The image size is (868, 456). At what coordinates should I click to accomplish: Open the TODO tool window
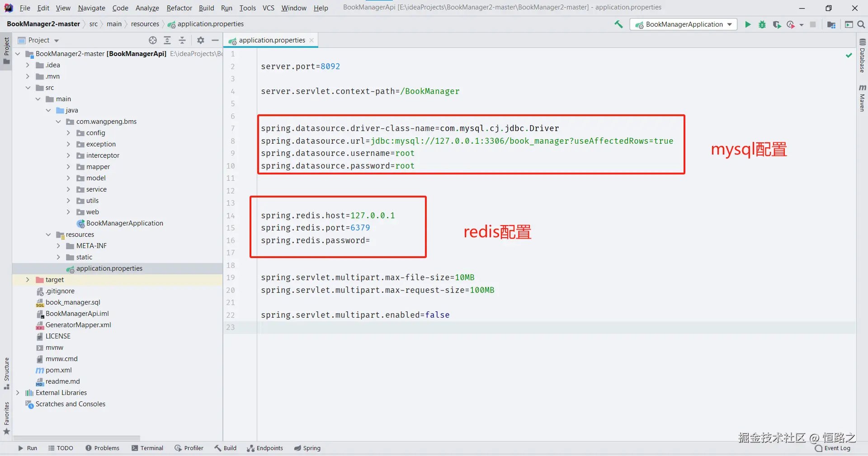[61, 448]
